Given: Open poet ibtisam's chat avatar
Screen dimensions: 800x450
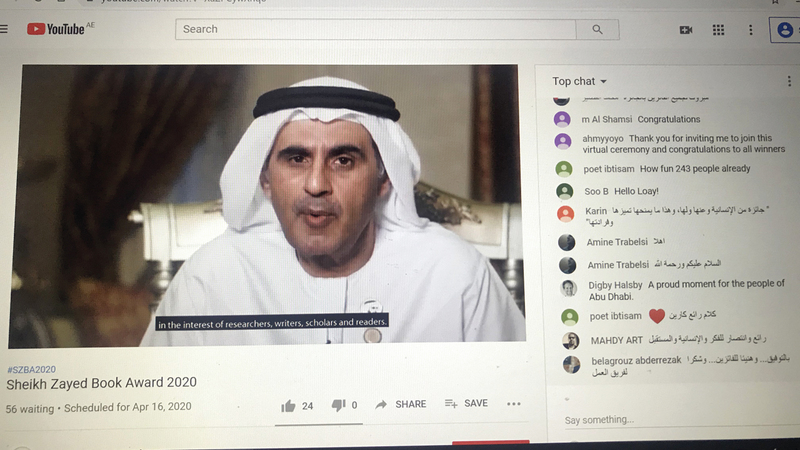Looking at the screenshot, I should tap(566, 169).
